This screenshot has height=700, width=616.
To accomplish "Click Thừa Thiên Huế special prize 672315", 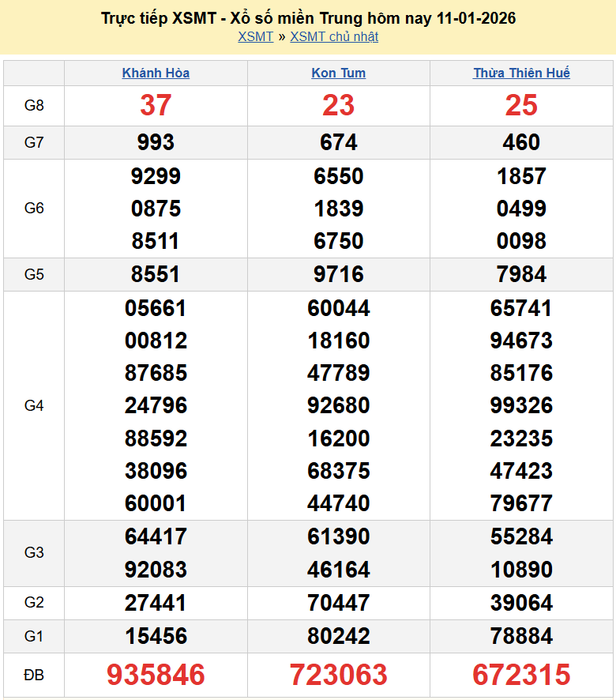I will 521,675.
